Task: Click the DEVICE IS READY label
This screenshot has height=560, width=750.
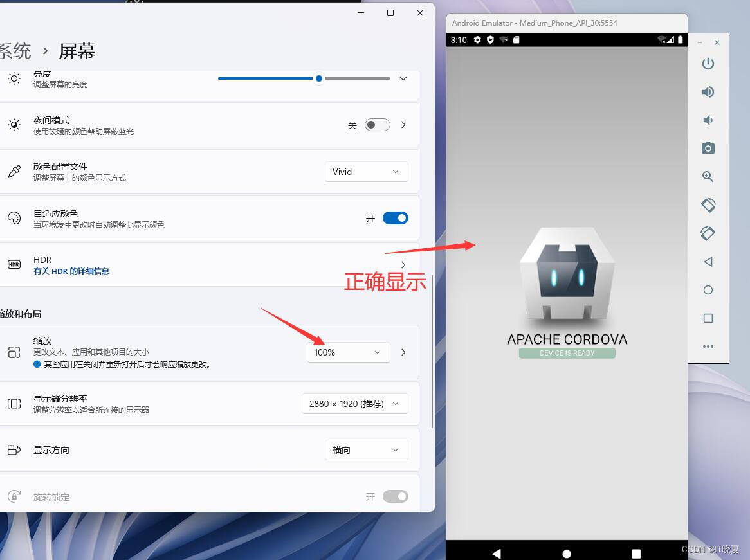Action: click(x=567, y=353)
